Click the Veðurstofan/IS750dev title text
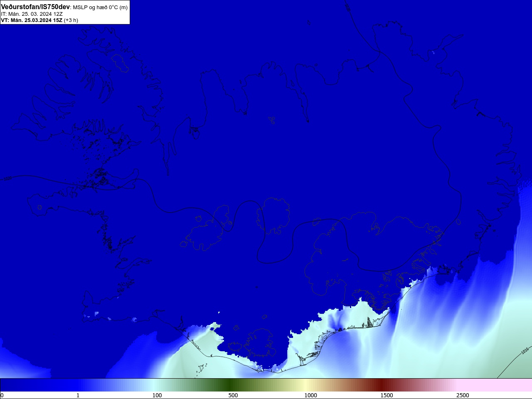This screenshot has height=399, width=532. click(35, 7)
